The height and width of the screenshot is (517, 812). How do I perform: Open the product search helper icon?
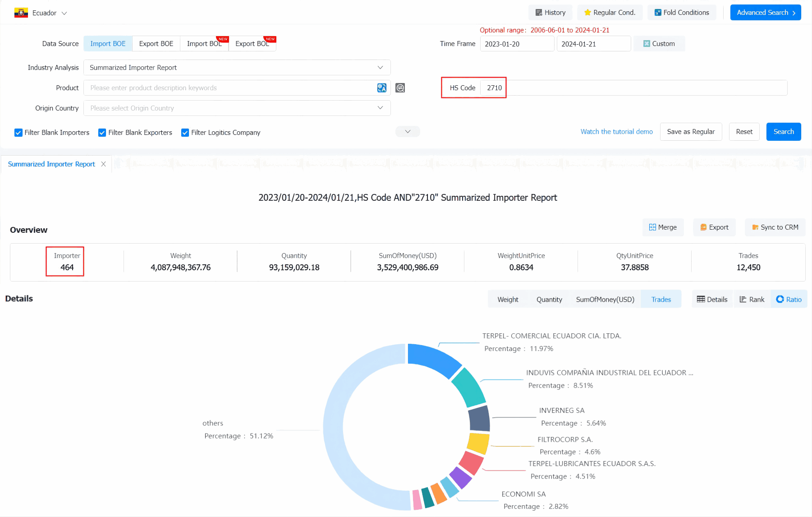tap(400, 88)
